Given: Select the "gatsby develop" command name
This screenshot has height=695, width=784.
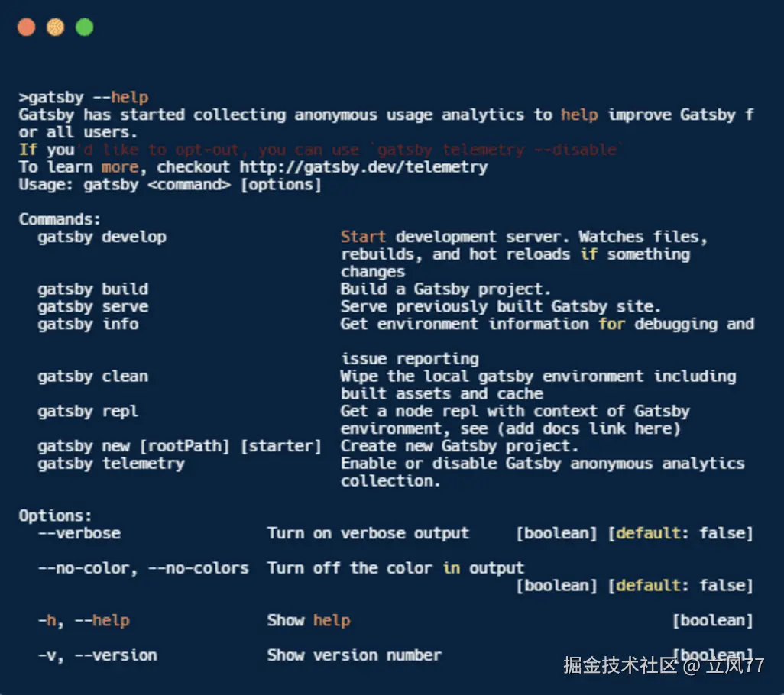Looking at the screenshot, I should (102, 237).
